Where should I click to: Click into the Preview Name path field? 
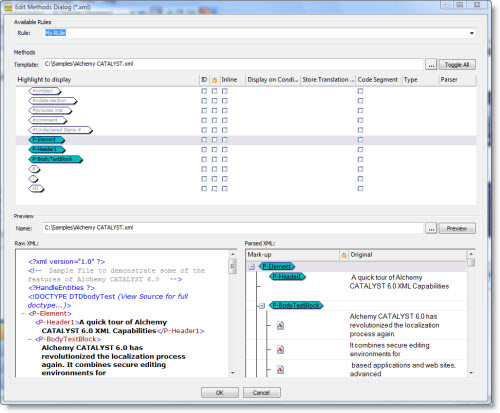coord(233,228)
